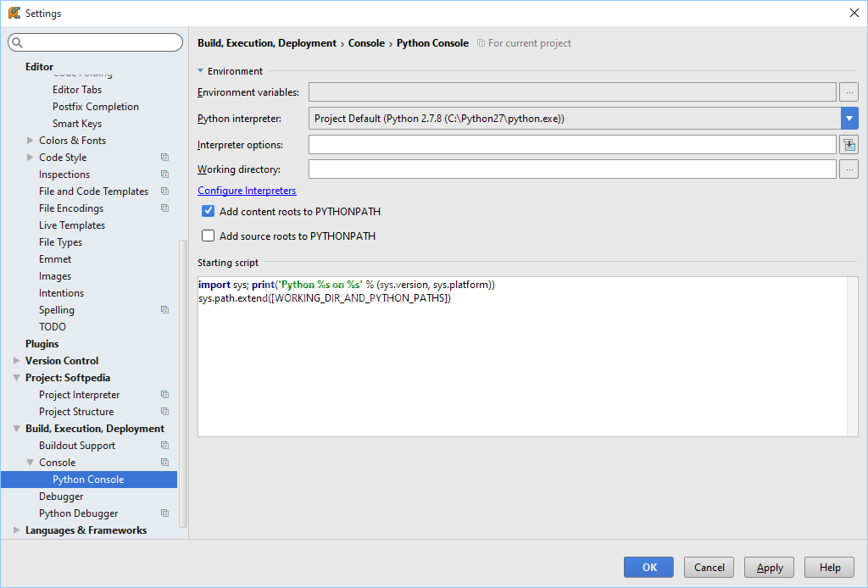This screenshot has height=588, width=868.
Task: Select Editor Tabs settings page
Action: [x=77, y=90]
